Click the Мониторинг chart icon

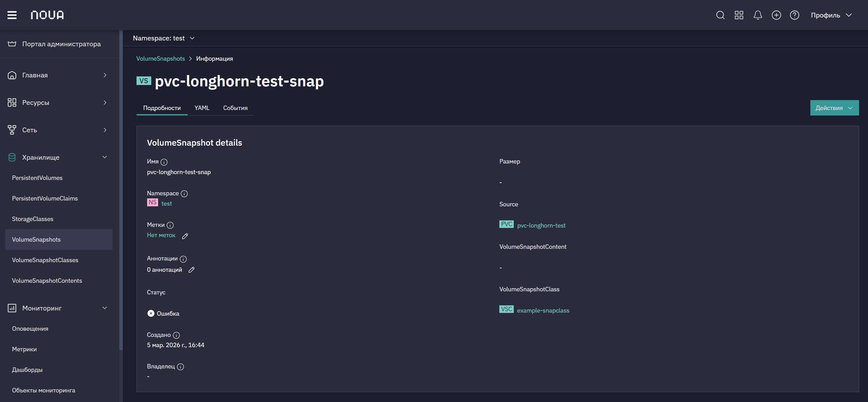[12, 308]
